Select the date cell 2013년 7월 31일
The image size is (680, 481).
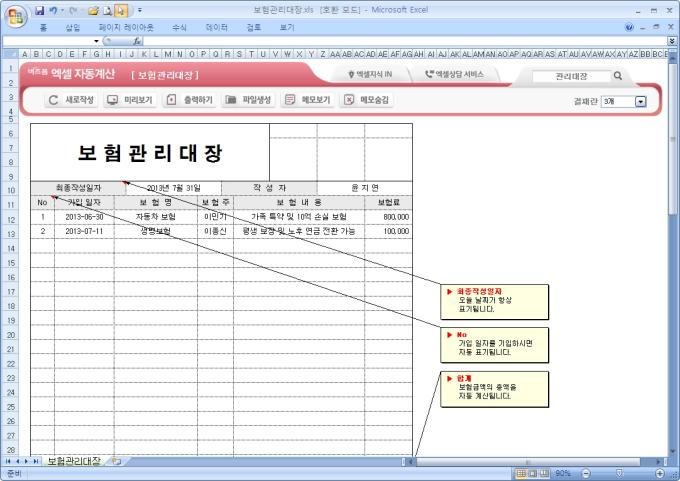pyautogui.click(x=173, y=188)
